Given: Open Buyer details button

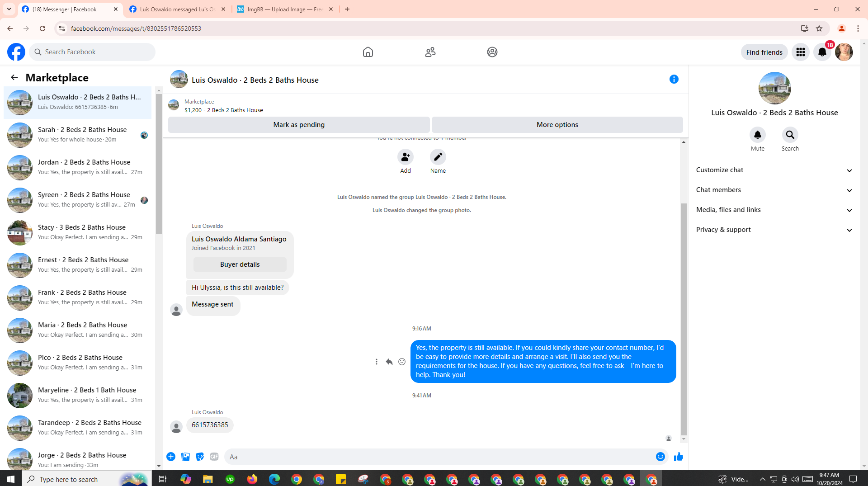Looking at the screenshot, I should [x=240, y=264].
